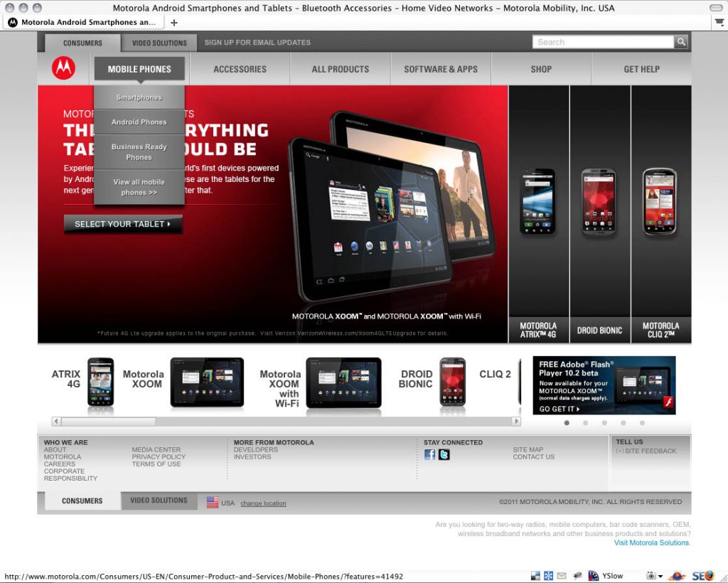Viewport: 728px width, 583px height.
Task: Open Motorola's Twitter page icon
Action: pos(444,454)
